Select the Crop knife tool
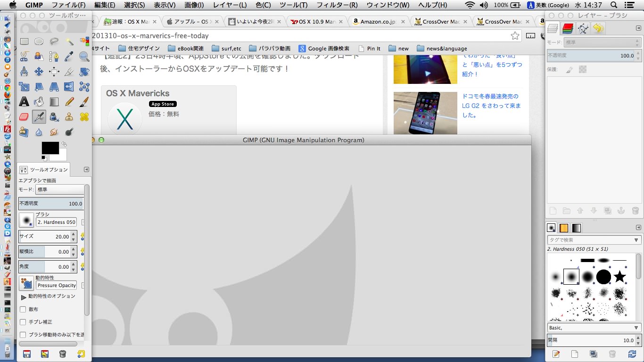Image resolution: width=644 pixels, height=362 pixels. pyautogui.click(x=69, y=72)
